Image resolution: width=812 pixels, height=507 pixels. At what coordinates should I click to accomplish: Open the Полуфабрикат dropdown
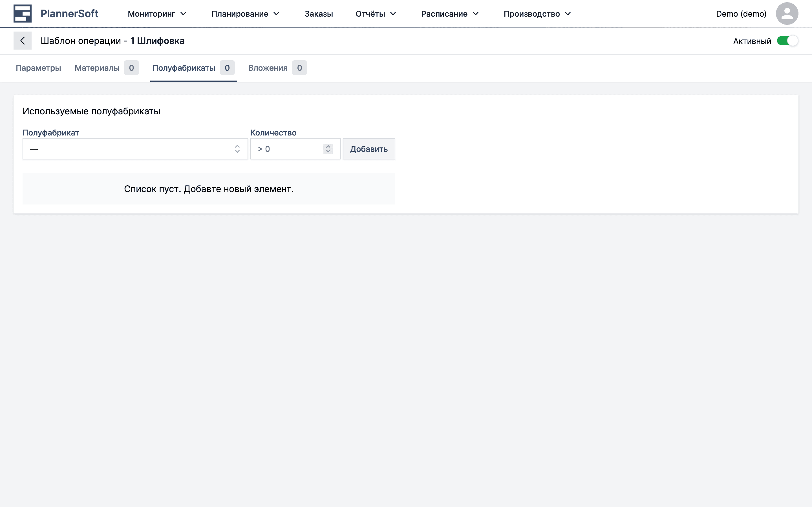tap(135, 148)
